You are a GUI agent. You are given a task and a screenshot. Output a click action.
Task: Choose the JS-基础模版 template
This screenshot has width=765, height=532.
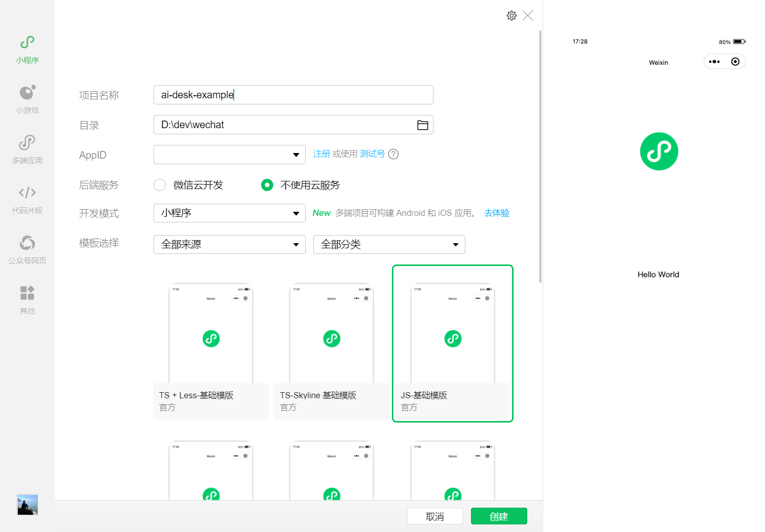pos(453,344)
